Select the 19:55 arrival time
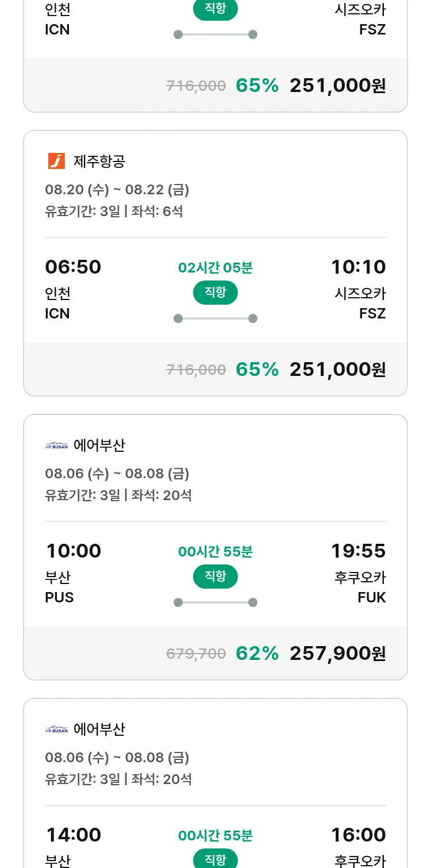The width and height of the screenshot is (431, 868). click(358, 551)
